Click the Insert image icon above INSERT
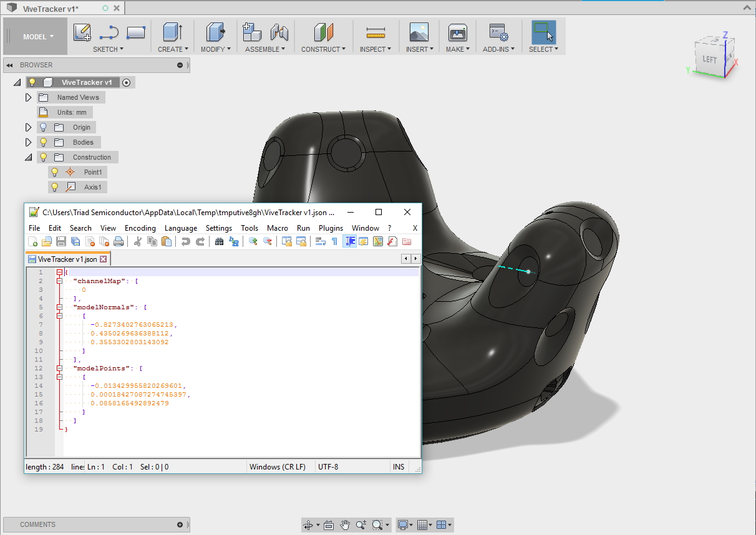Image resolution: width=756 pixels, height=535 pixels. point(419,32)
